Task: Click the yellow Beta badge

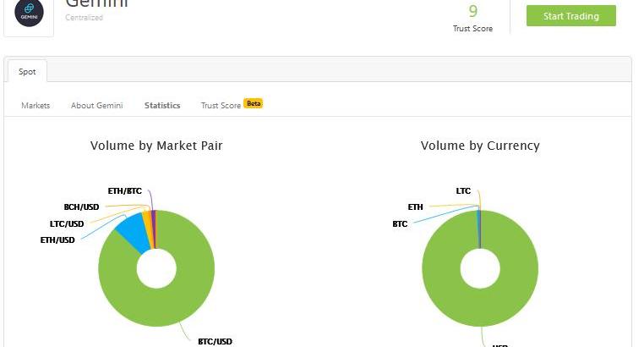Action: pos(254,103)
